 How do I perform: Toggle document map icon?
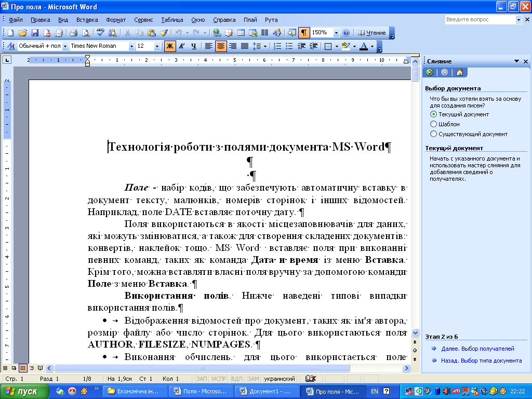coord(292,33)
